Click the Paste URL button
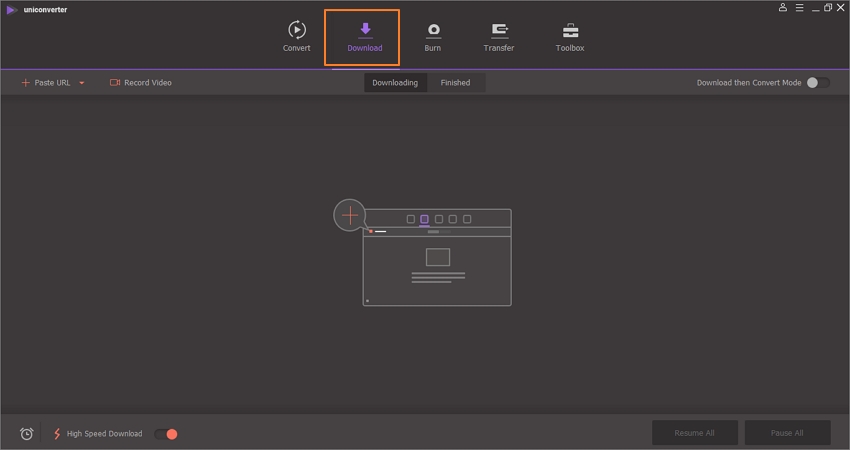Image resolution: width=850 pixels, height=450 pixels. 46,83
